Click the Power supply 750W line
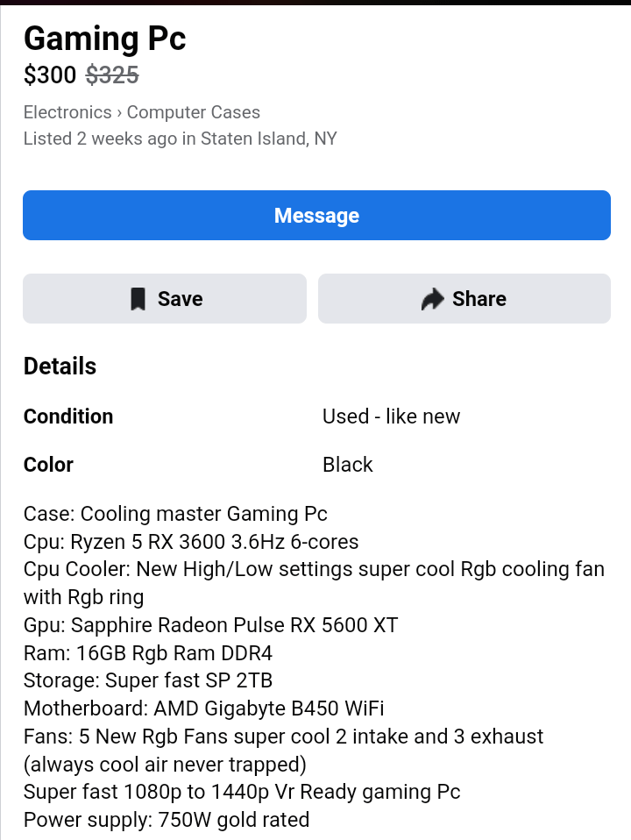 point(167,820)
